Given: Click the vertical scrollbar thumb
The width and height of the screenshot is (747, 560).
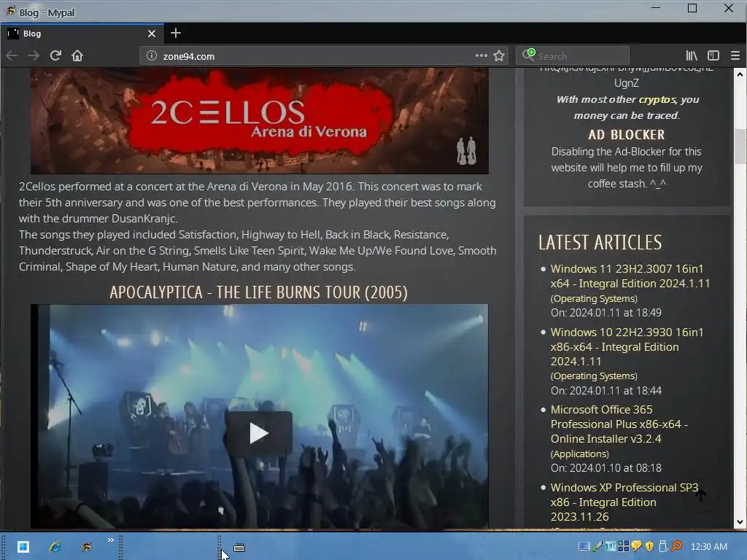Looking at the screenshot, I should [740, 147].
